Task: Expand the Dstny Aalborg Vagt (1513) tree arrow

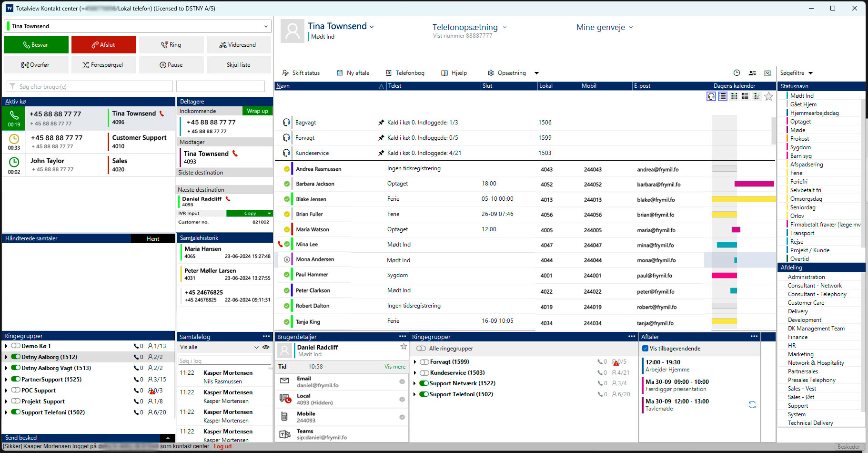Action: 6,368
